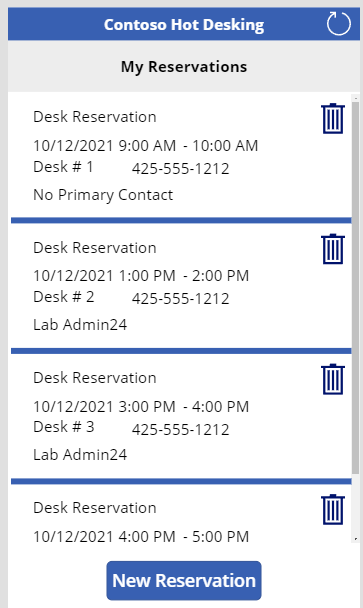Image resolution: width=363 pixels, height=608 pixels.
Task: Create a New Reservation
Action: click(x=184, y=580)
